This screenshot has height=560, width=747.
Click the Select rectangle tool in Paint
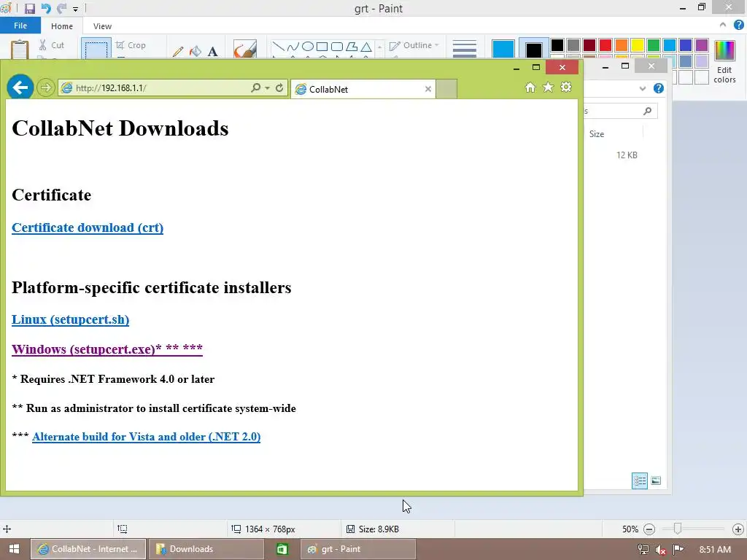click(96, 49)
